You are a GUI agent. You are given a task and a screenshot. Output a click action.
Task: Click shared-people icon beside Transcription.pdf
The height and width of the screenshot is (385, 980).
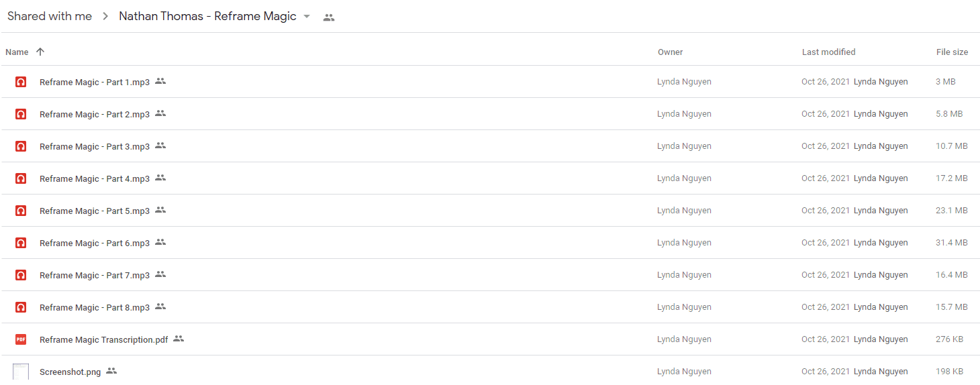179,339
